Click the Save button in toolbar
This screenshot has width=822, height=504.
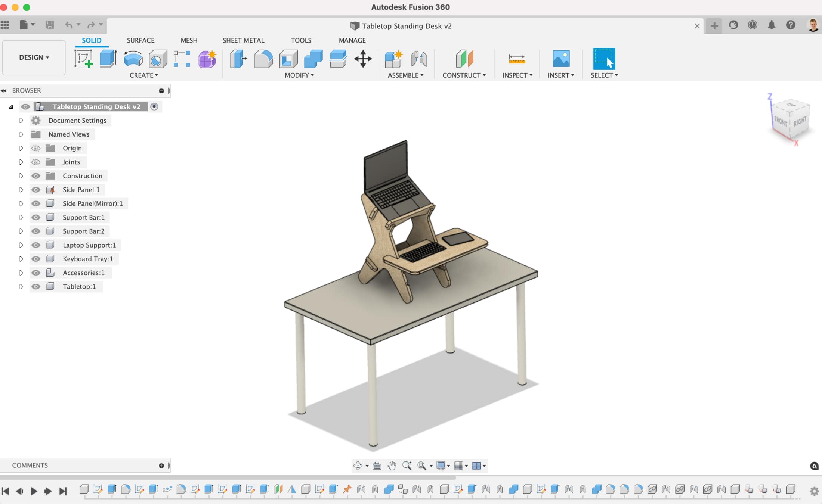50,25
